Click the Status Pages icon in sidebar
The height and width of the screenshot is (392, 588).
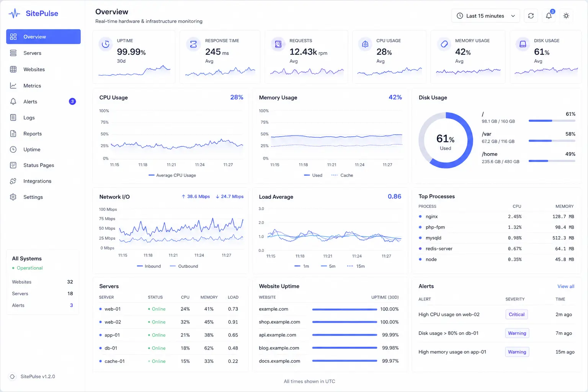tap(13, 165)
